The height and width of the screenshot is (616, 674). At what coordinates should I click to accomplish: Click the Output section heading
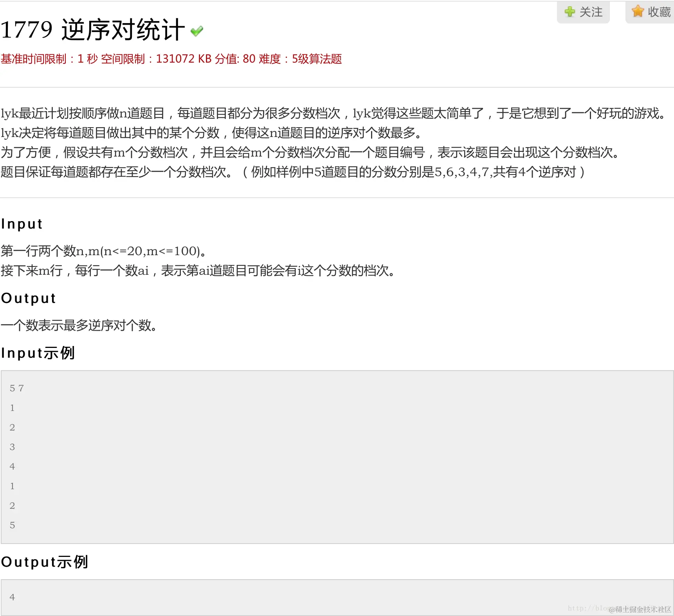click(28, 298)
